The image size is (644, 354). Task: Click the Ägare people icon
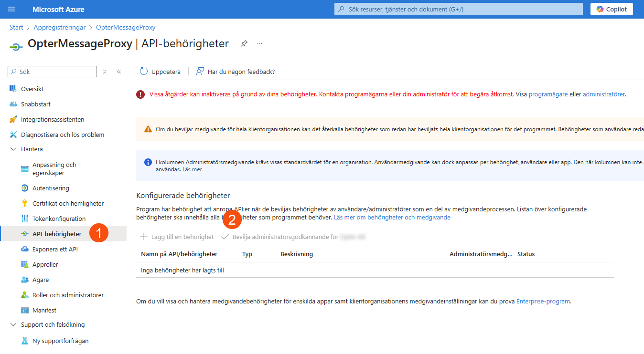coord(25,280)
